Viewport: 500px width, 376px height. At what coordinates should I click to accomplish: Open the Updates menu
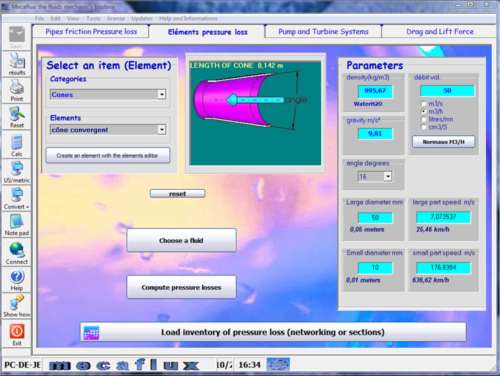click(142, 18)
